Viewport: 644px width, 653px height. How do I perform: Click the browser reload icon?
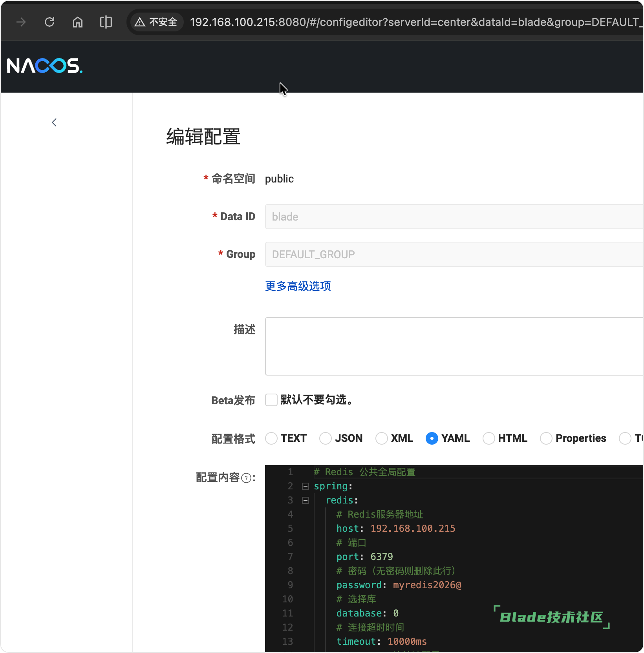49,22
